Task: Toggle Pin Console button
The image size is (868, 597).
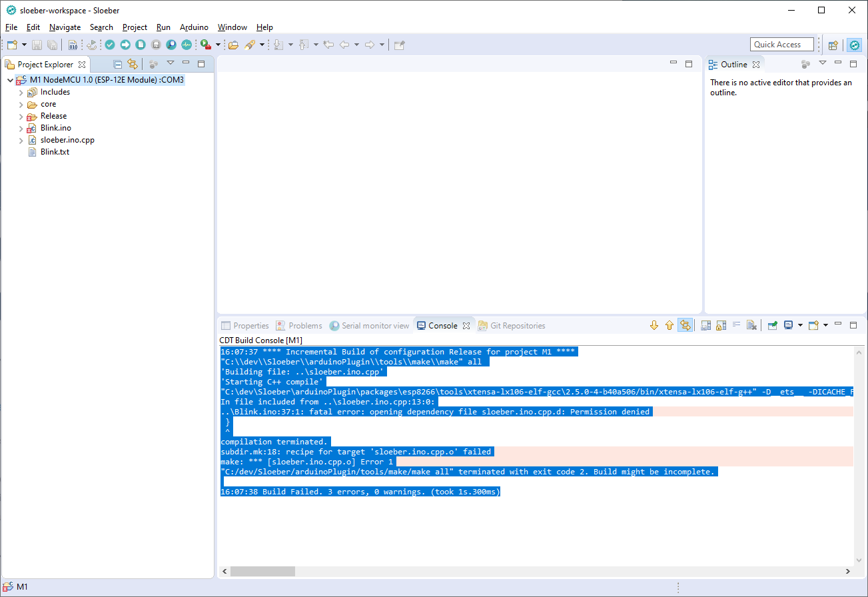Action: click(772, 325)
